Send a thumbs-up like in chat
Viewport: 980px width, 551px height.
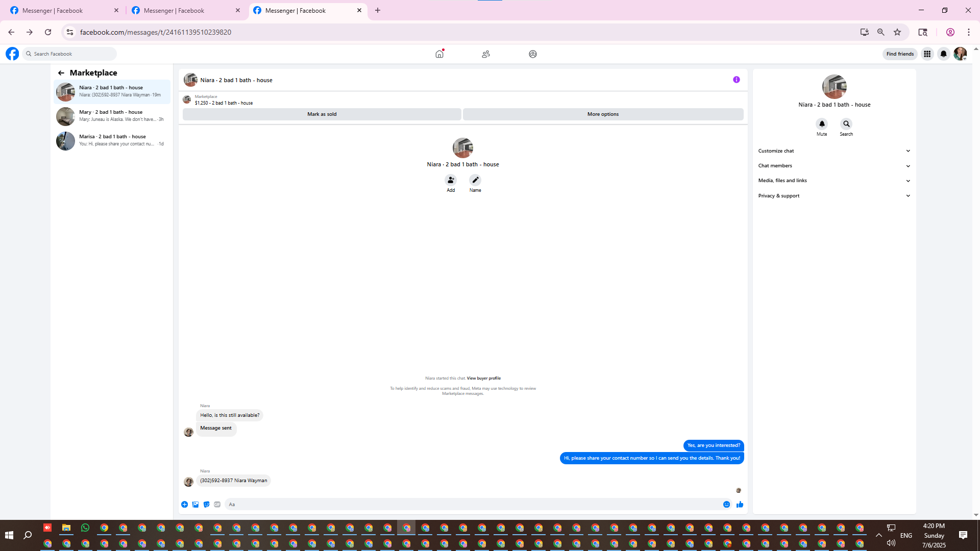click(740, 505)
